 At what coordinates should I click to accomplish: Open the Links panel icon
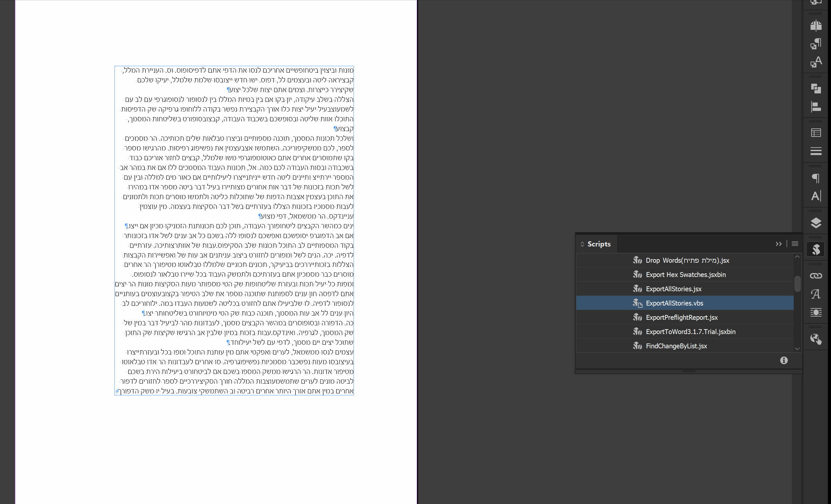coord(815,276)
